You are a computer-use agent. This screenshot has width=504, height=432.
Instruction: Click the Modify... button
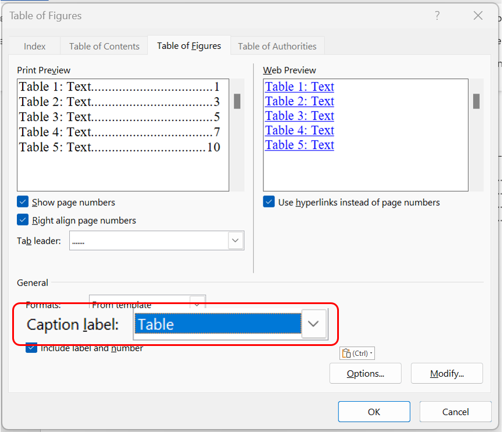click(446, 373)
